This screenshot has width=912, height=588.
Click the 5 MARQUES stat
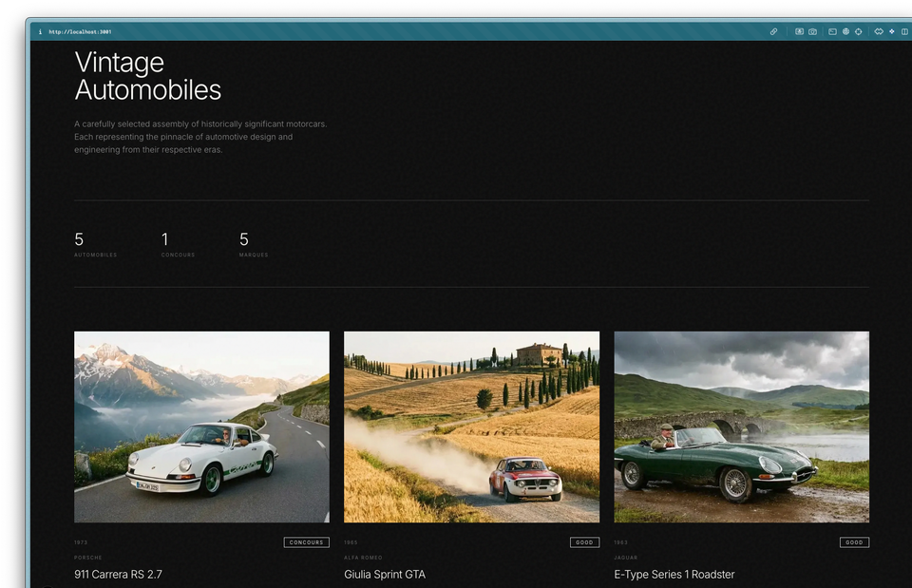253,245
